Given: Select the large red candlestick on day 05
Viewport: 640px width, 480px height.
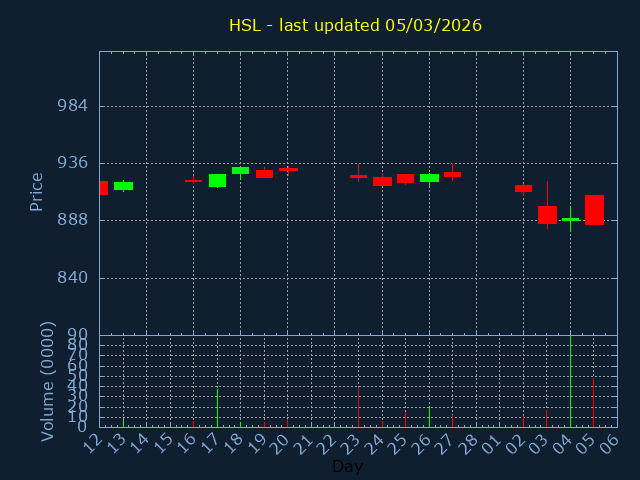Looking at the screenshot, I should 594,210.
